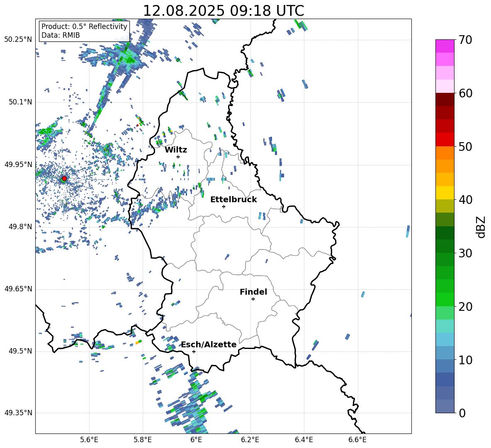Select the Findel station cross marker

coord(253,299)
